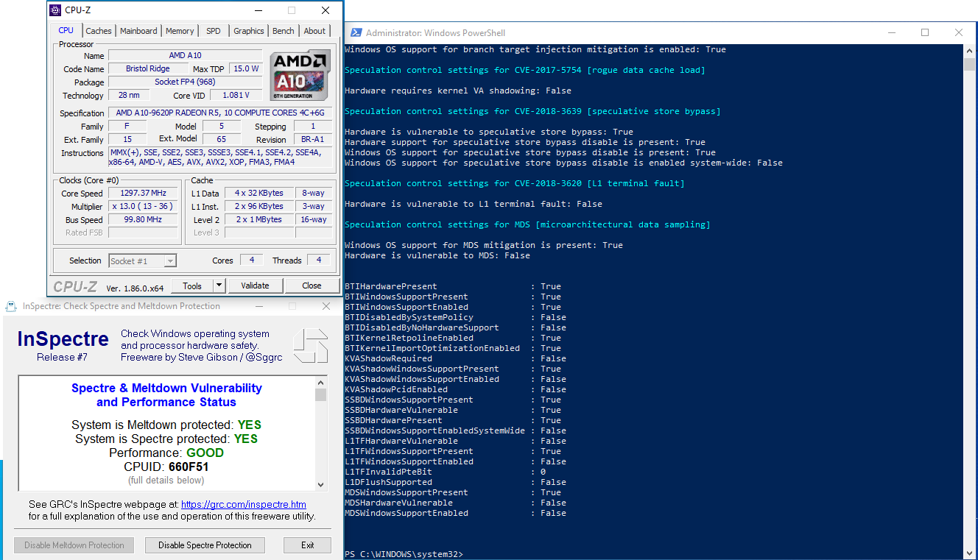Click the Package value Socket FP4 (968)
Viewport: 978px width, 560px height.
185,82
